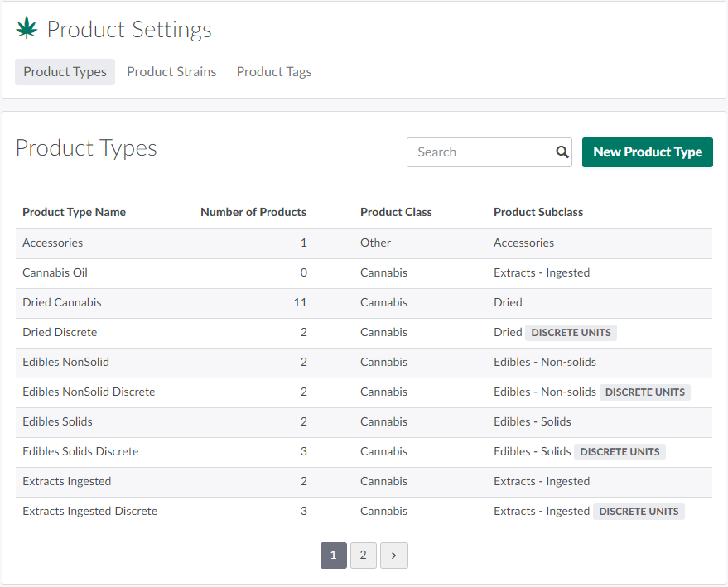Click the search magnifier icon

(x=562, y=152)
